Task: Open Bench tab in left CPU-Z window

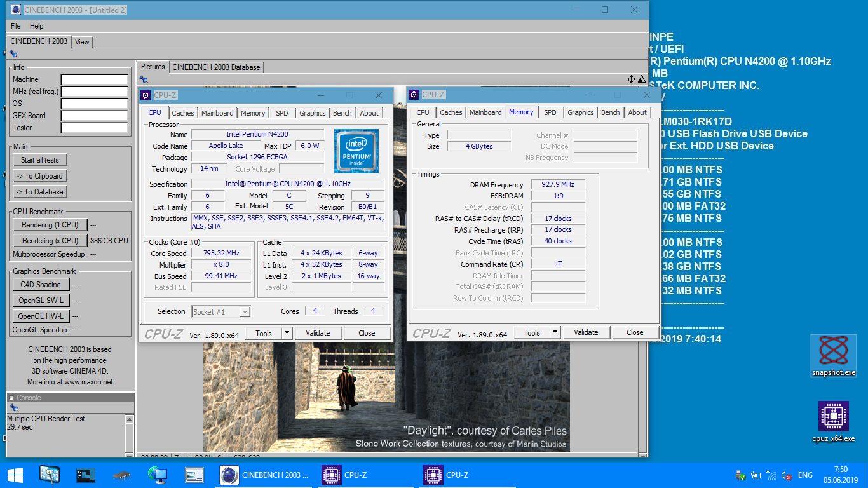Action: [x=342, y=113]
